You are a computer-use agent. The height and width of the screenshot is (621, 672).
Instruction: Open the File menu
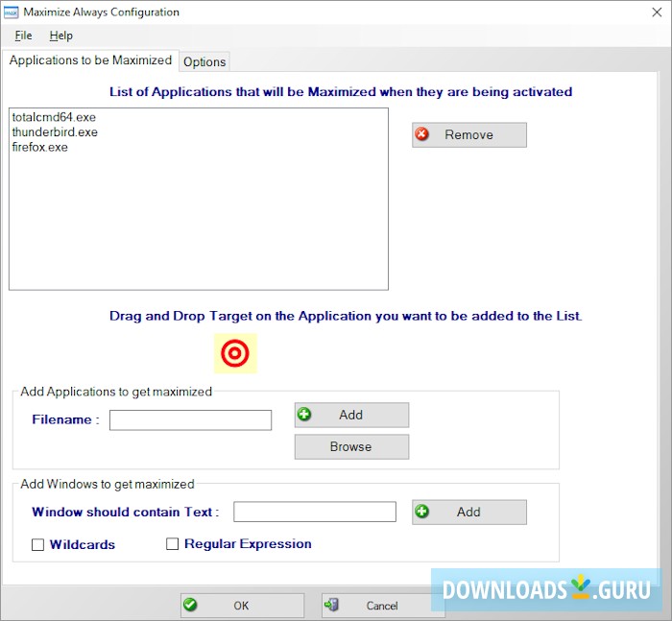(23, 36)
